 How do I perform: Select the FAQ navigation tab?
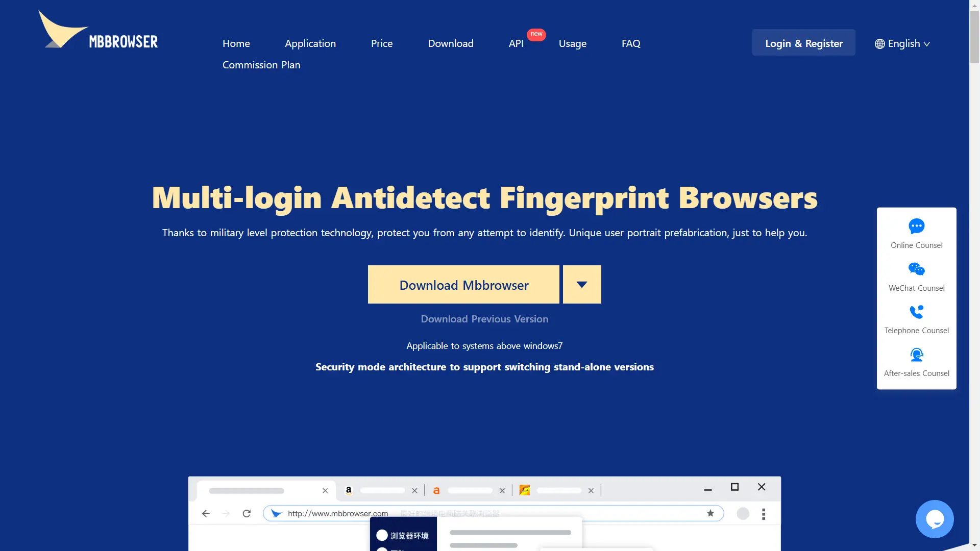point(631,42)
